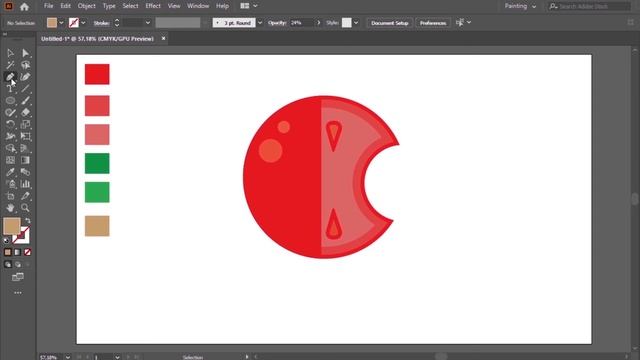The width and height of the screenshot is (640, 360).
Task: Select the Selection tool arrow
Action: [x=10, y=53]
